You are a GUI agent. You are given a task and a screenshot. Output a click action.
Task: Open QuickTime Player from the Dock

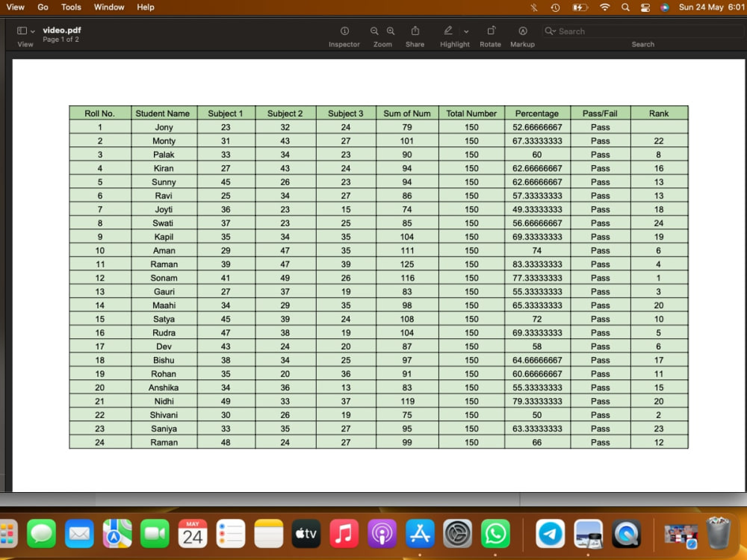(x=626, y=533)
